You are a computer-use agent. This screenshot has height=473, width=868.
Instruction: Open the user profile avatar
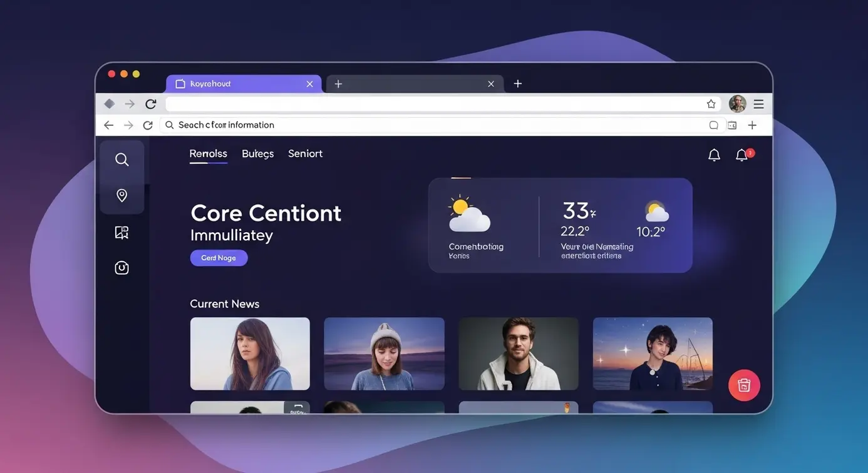(738, 104)
